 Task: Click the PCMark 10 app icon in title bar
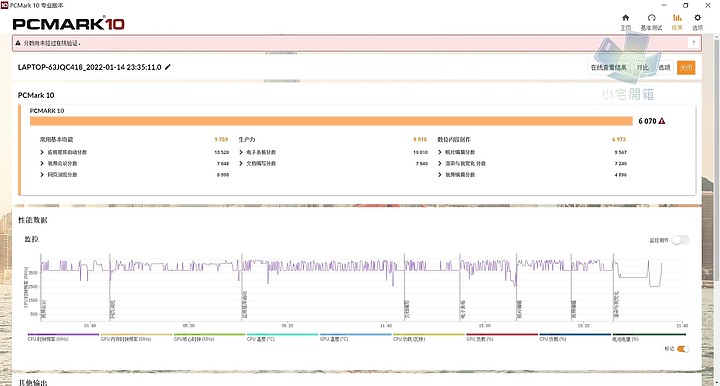4,5
